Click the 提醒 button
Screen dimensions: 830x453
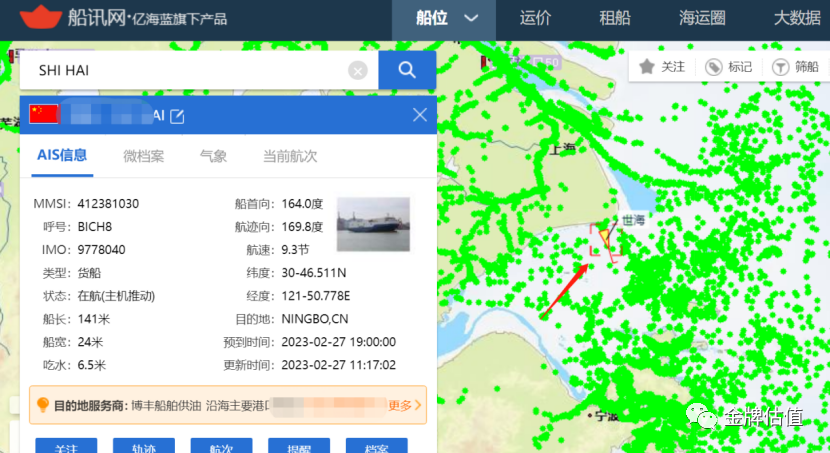click(x=299, y=446)
